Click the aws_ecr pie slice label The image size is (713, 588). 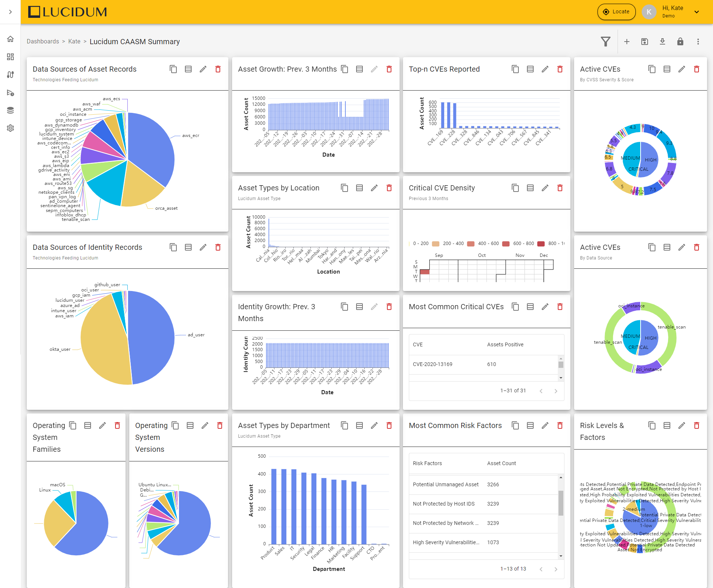pos(191,135)
